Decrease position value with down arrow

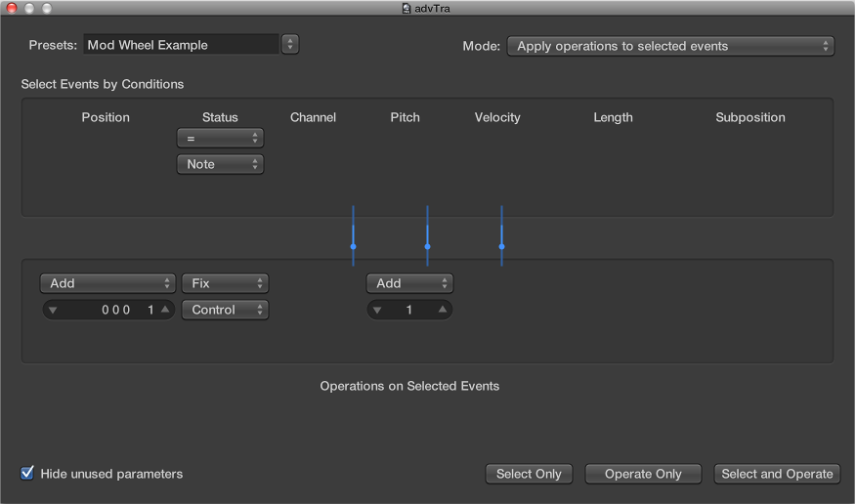click(53, 311)
